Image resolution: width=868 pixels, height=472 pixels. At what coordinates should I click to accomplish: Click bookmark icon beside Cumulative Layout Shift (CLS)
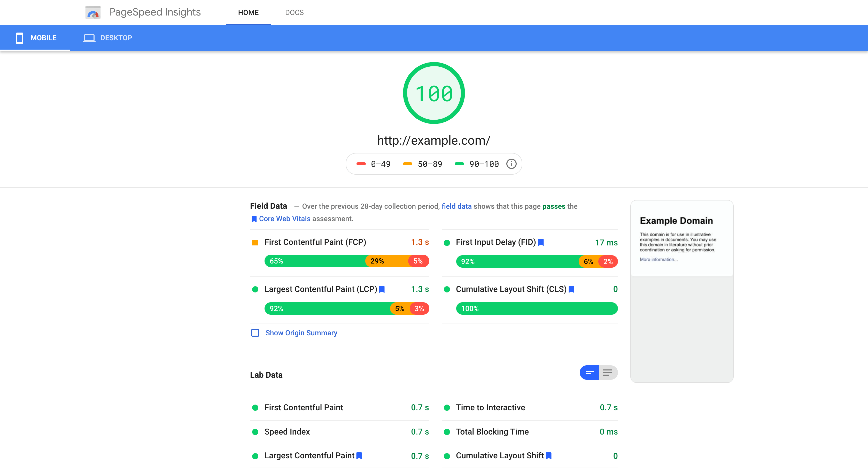coord(571,289)
